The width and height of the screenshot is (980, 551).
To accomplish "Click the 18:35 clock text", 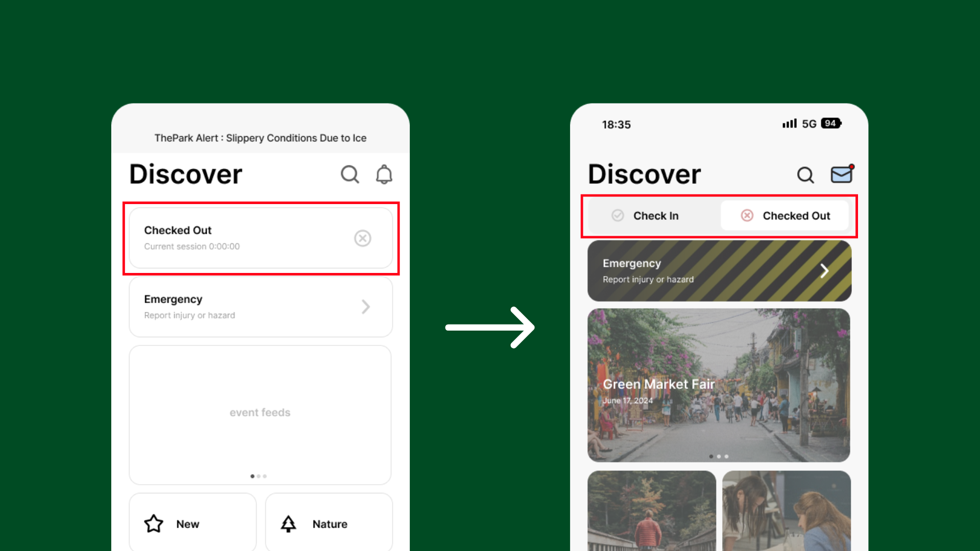I will pyautogui.click(x=617, y=125).
